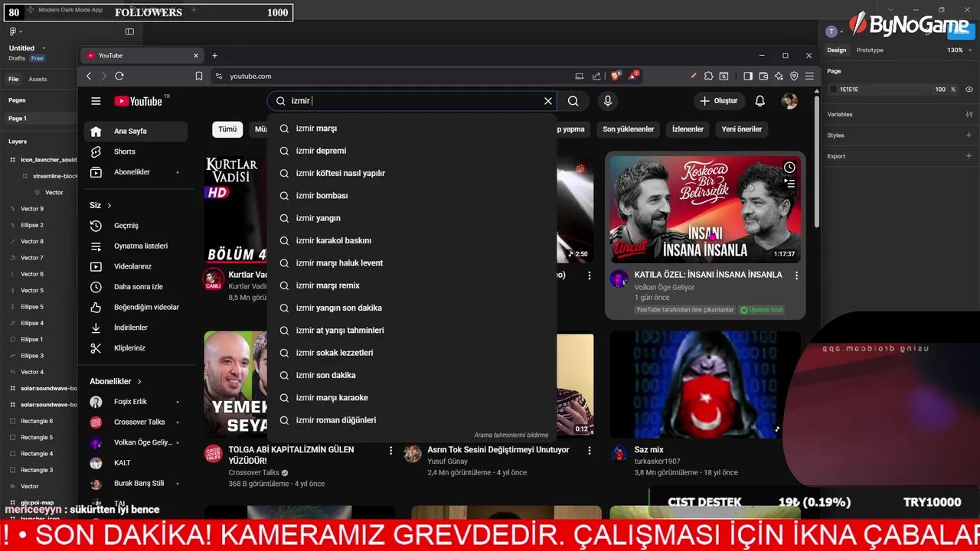Open Brave Leo AI sparkle icon
The width and height of the screenshot is (980, 551).
tap(779, 76)
